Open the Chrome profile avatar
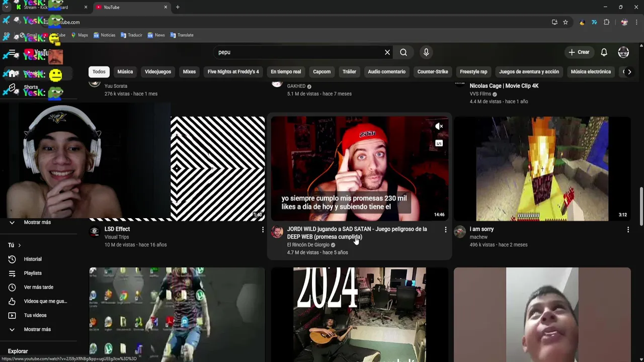644x362 pixels. click(624, 22)
